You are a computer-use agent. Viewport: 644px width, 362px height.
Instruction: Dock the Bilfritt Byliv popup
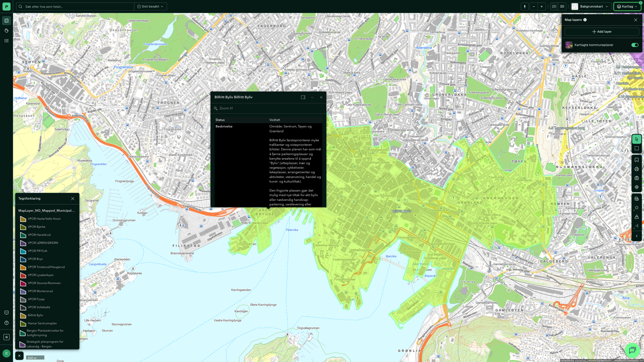(303, 97)
